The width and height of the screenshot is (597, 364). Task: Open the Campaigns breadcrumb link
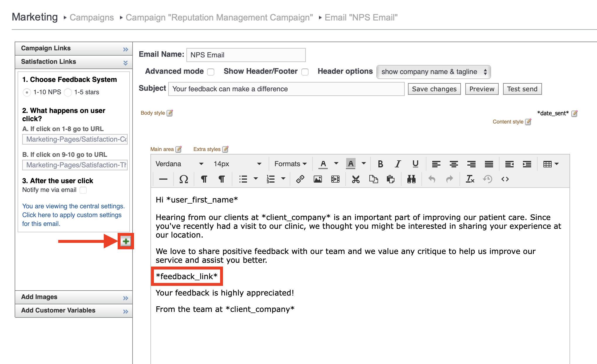click(92, 18)
